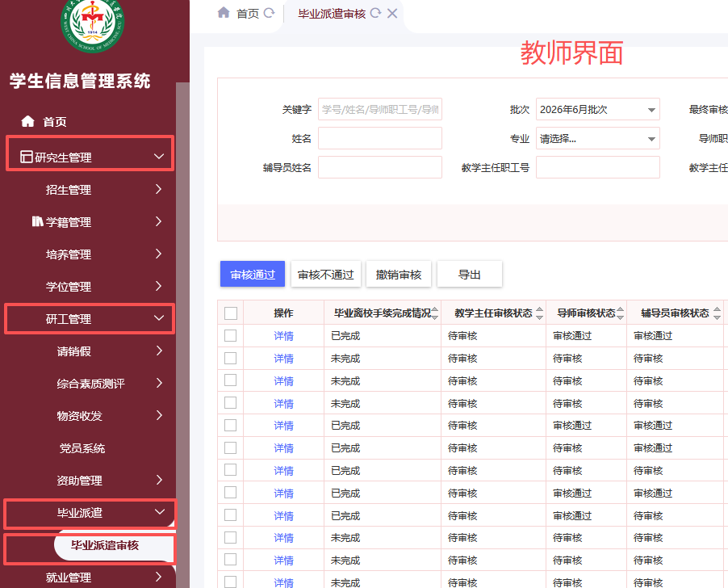Check the first row's checkbox
728x588 pixels.
[231, 335]
